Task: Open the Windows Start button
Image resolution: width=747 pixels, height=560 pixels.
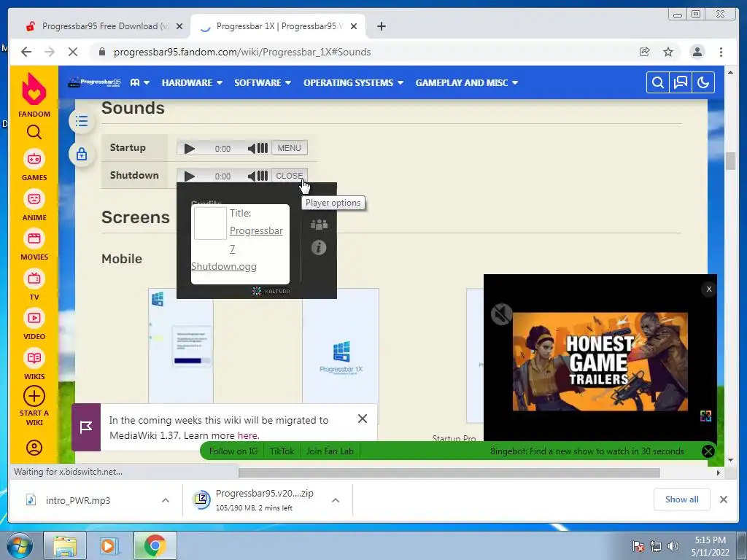Action: point(20,545)
